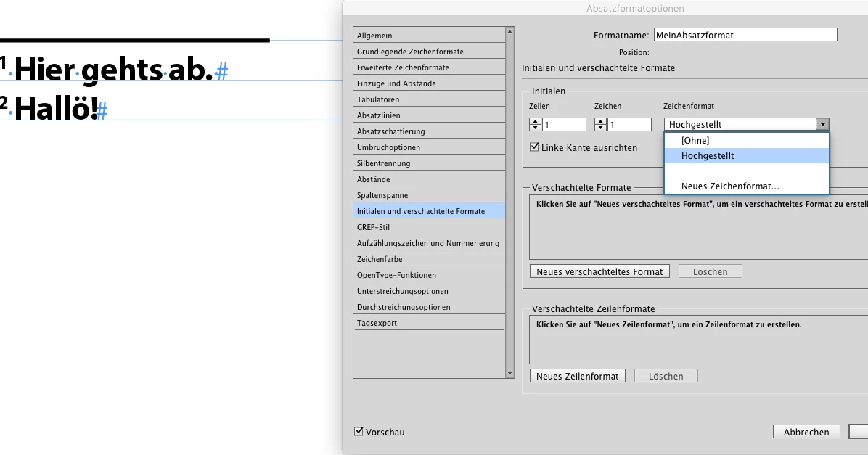Select Tabulatoren in the sidebar list
This screenshot has height=455, width=868.
tap(429, 99)
